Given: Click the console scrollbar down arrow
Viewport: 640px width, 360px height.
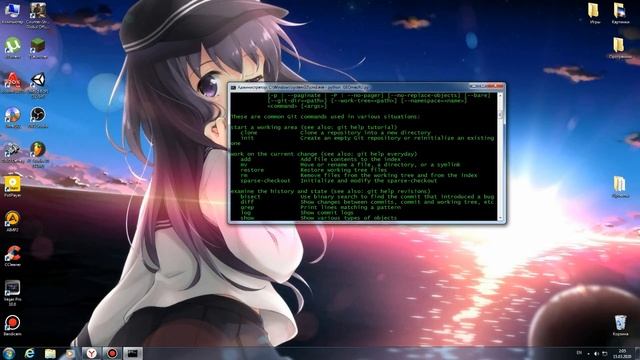Looking at the screenshot, I should (x=500, y=217).
